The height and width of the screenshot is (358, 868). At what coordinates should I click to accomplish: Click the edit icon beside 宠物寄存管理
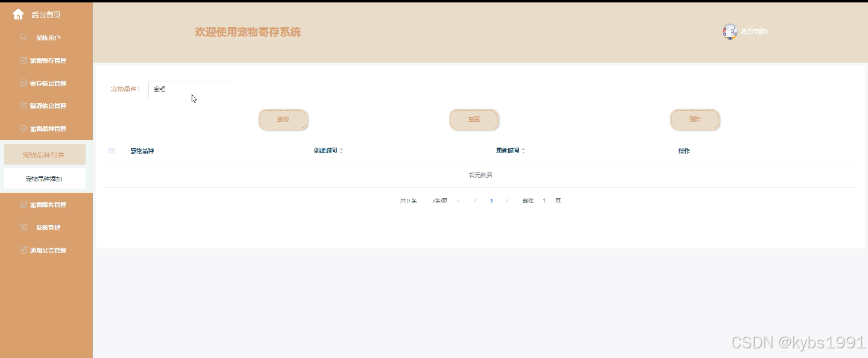[24, 60]
